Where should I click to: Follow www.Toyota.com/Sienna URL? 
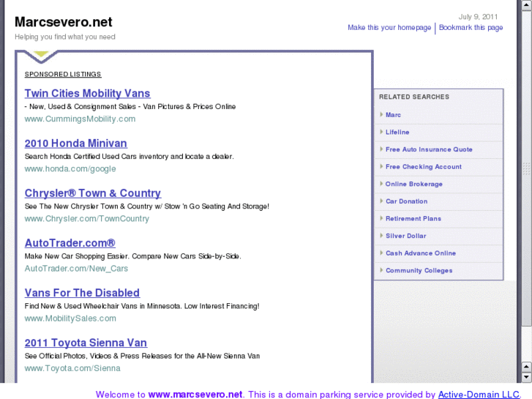click(72, 368)
